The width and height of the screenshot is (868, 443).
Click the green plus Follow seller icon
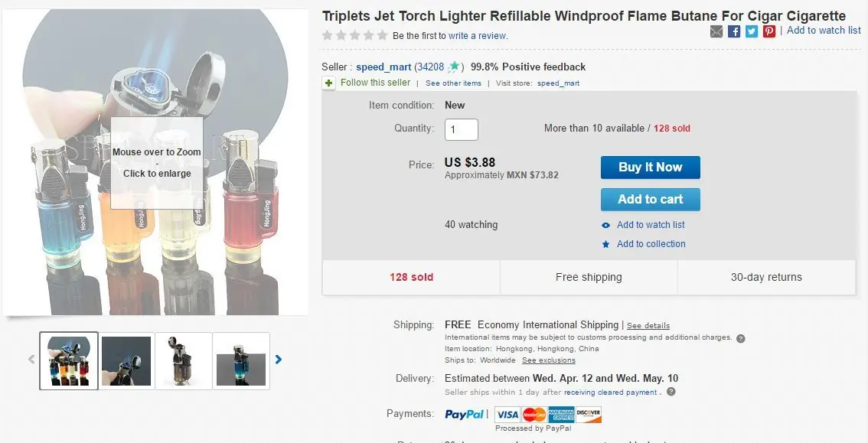329,83
